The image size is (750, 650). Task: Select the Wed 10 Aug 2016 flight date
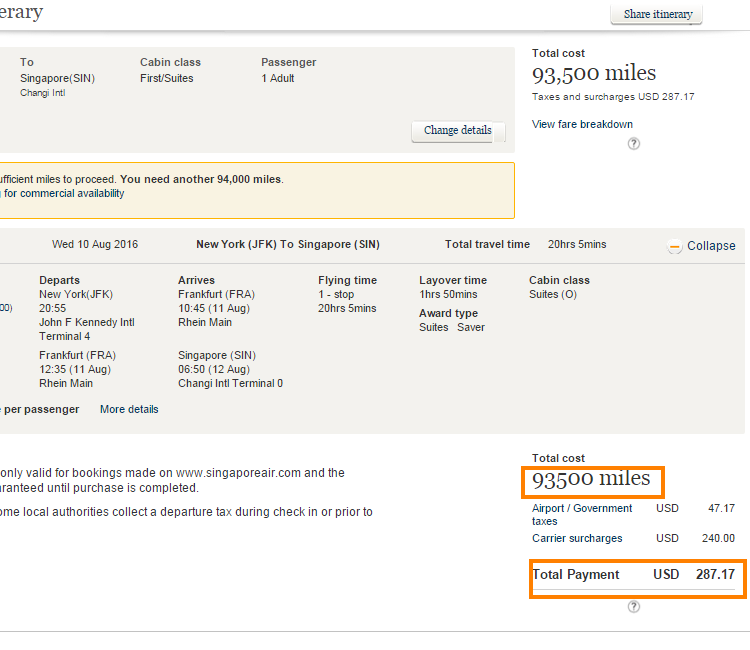(95, 245)
